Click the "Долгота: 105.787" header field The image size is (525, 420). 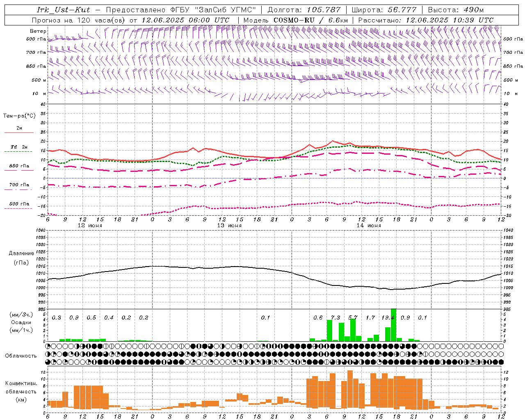pos(304,10)
